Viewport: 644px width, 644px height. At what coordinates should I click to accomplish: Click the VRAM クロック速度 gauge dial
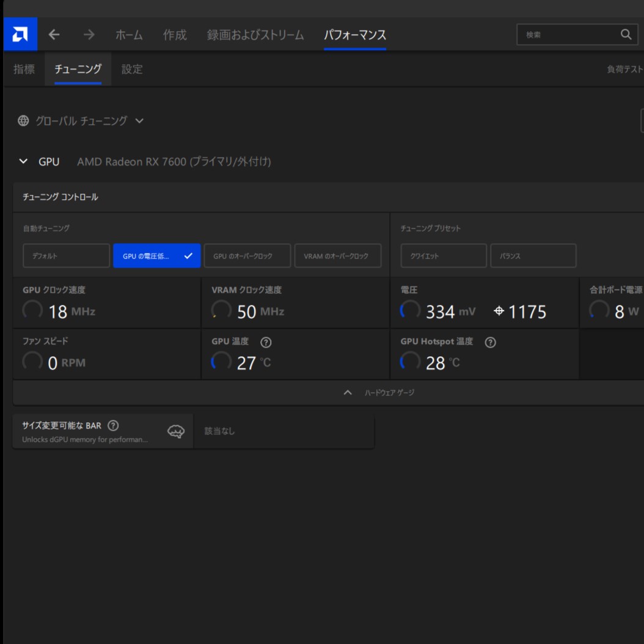[221, 310]
